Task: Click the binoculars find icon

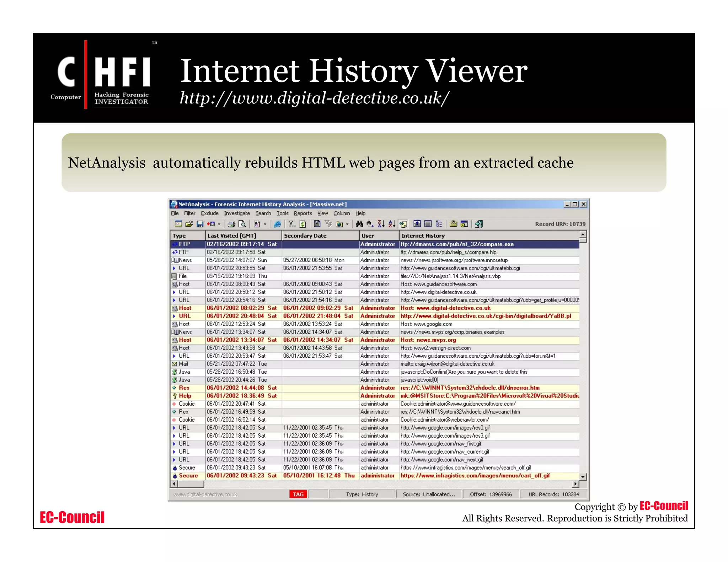Action: (x=359, y=224)
